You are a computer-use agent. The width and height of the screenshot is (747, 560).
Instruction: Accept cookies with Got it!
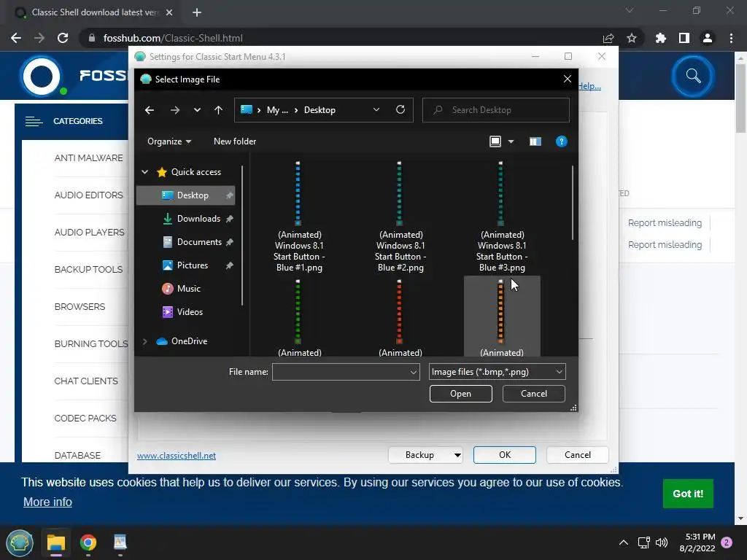click(x=688, y=494)
